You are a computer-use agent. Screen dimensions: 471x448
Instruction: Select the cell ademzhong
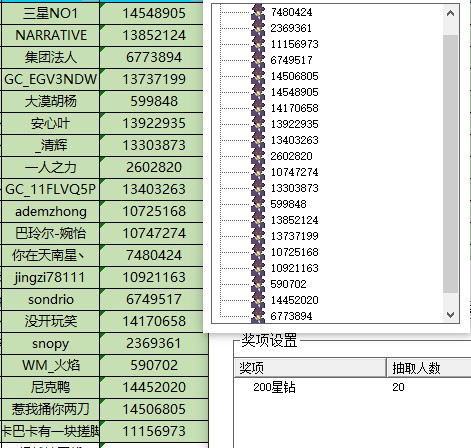50,211
